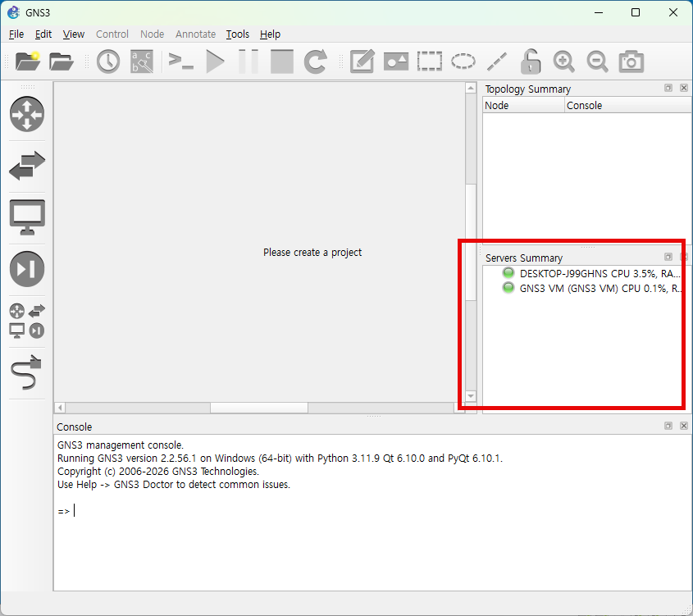Click the Node column header
The image size is (693, 616).
click(x=523, y=106)
